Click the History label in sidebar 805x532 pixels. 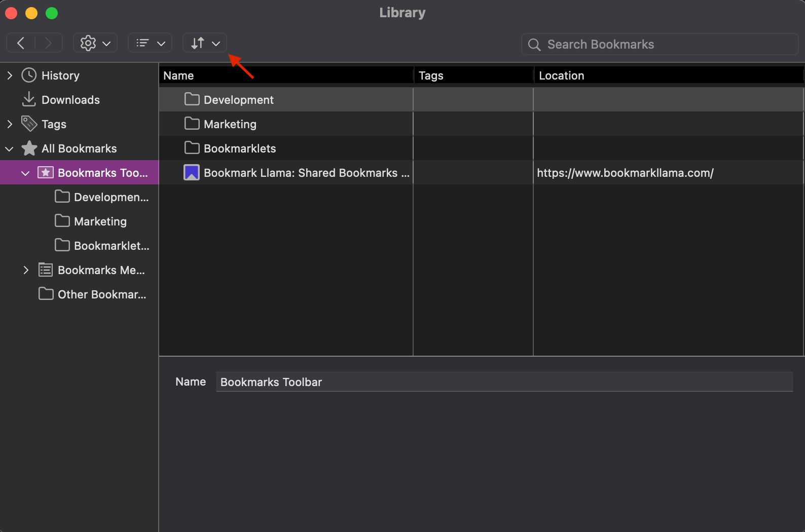click(60, 75)
